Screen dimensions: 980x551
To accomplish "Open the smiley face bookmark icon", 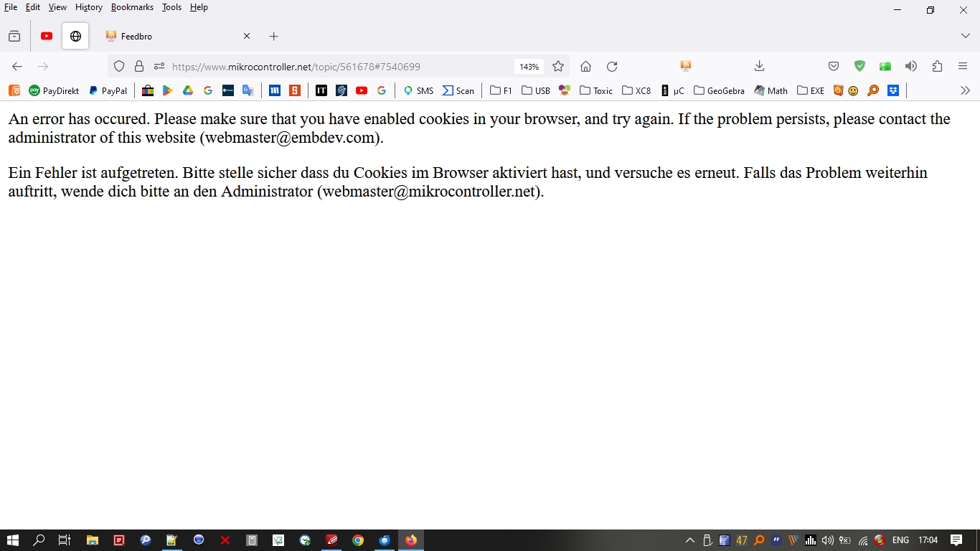I will [x=853, y=90].
